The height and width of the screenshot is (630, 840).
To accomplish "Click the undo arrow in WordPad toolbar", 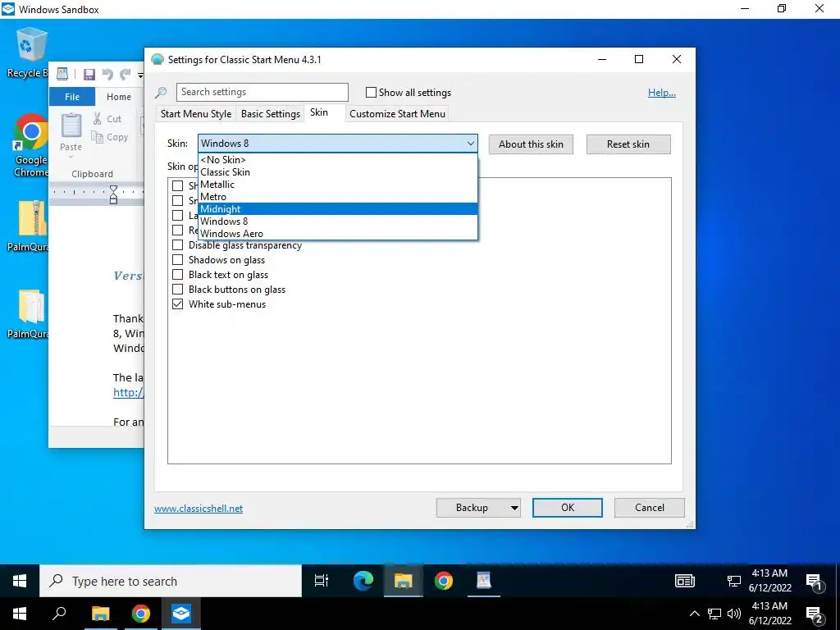I will coord(107,74).
